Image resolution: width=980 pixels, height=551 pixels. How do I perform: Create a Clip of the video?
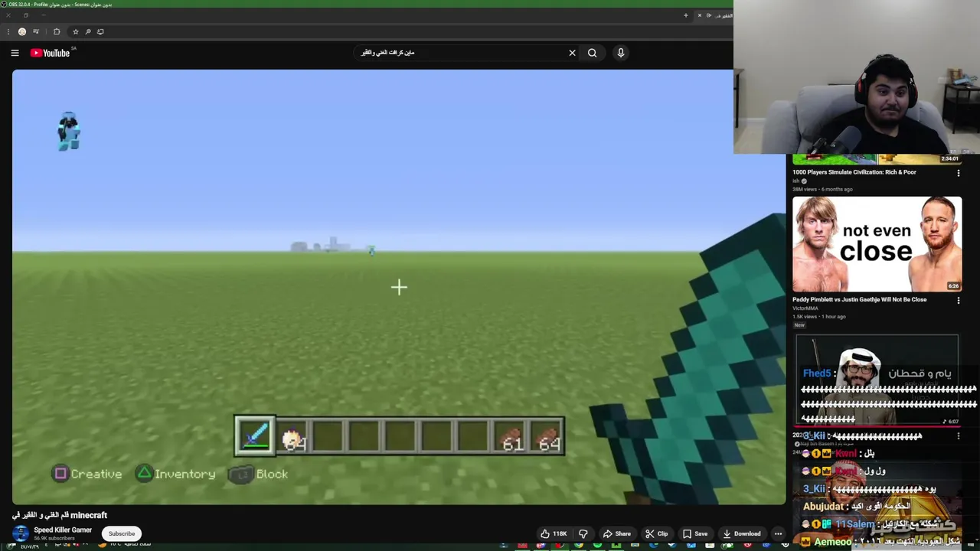[657, 533]
